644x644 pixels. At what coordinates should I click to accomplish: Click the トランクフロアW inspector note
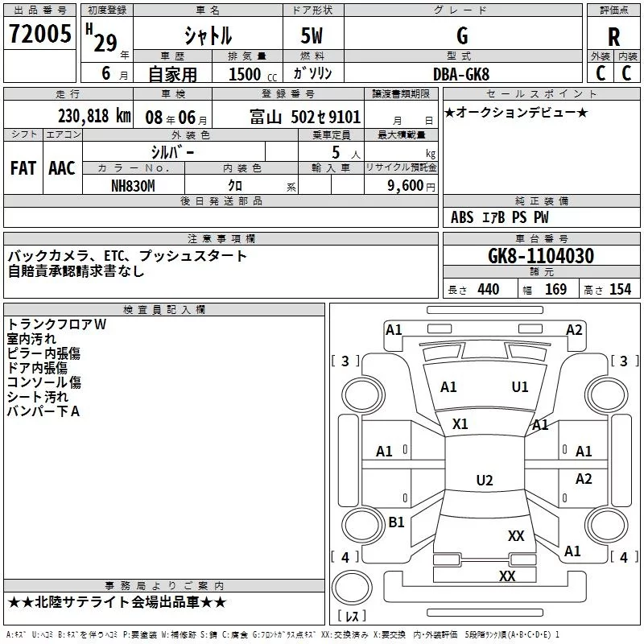click(56, 324)
